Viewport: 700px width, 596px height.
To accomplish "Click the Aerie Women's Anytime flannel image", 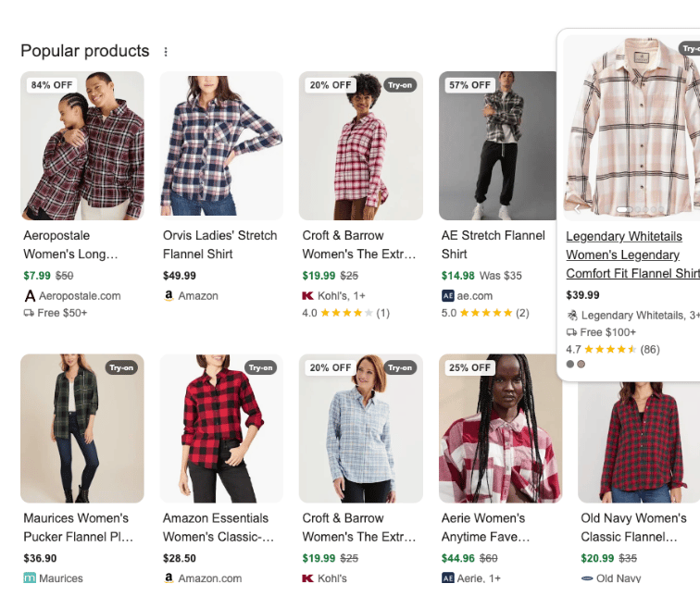I will 500,428.
